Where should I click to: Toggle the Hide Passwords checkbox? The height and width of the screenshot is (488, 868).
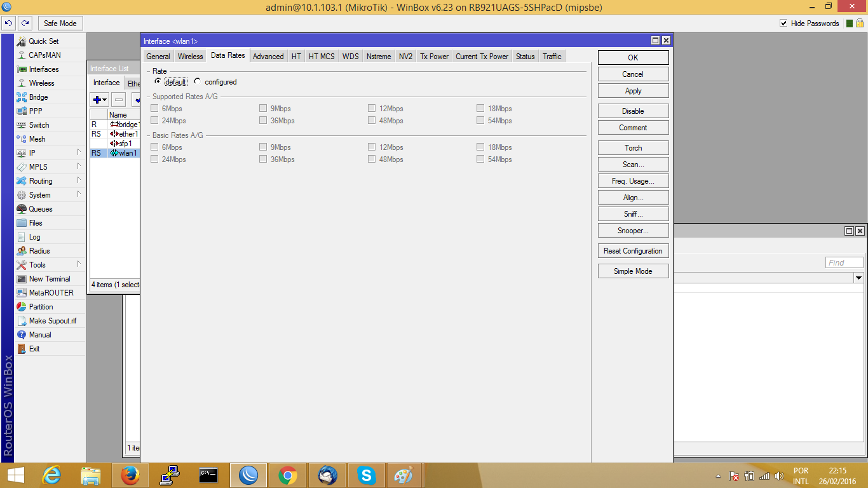pos(783,24)
